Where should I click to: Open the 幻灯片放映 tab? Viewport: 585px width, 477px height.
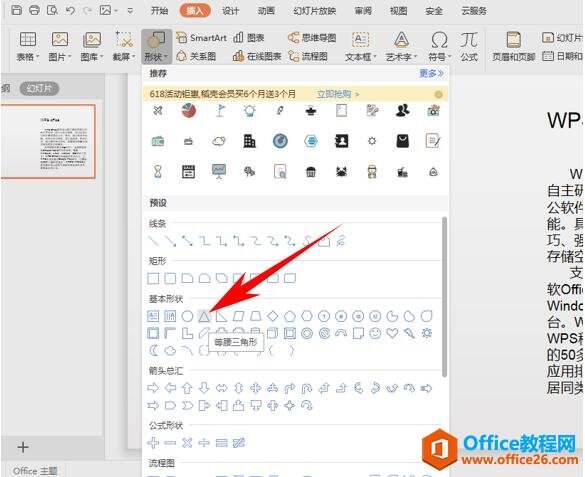tap(315, 11)
